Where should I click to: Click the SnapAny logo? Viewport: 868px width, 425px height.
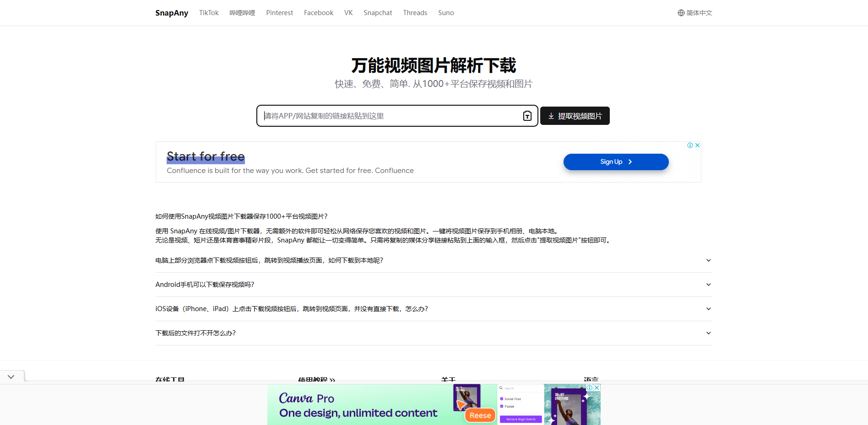click(172, 13)
